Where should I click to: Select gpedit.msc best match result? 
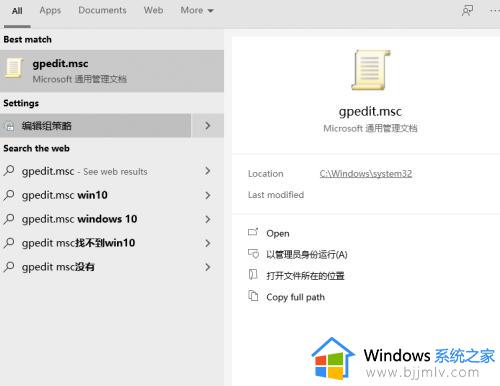[112, 71]
